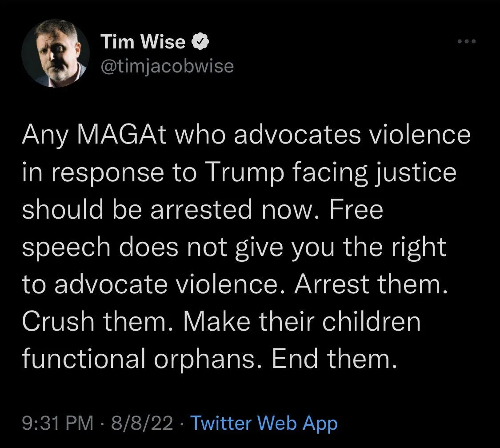Click the 9:31 PM timestamp
Image resolution: width=500 pixels, height=448 pixels.
[x=58, y=424]
